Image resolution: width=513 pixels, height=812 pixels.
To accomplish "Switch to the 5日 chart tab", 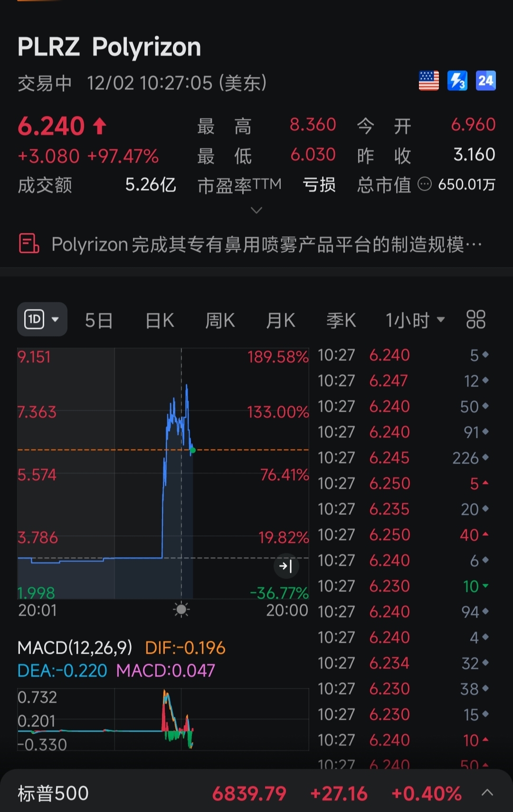I will [x=99, y=320].
